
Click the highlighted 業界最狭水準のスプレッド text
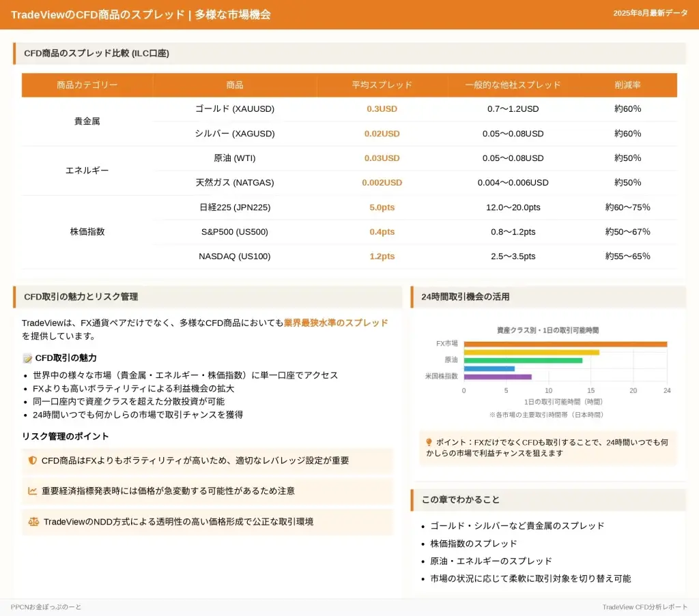tap(336, 323)
